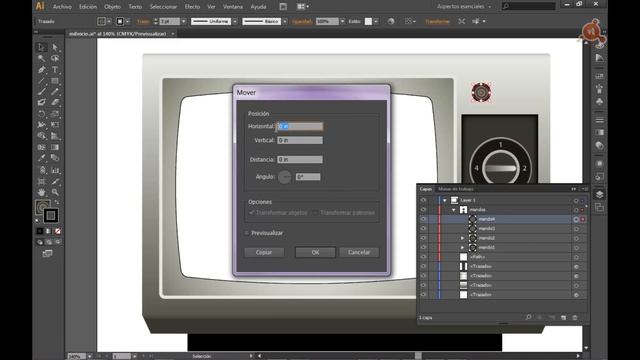Select the Type tool
This screenshot has width=640, height=360.
pos(55,70)
